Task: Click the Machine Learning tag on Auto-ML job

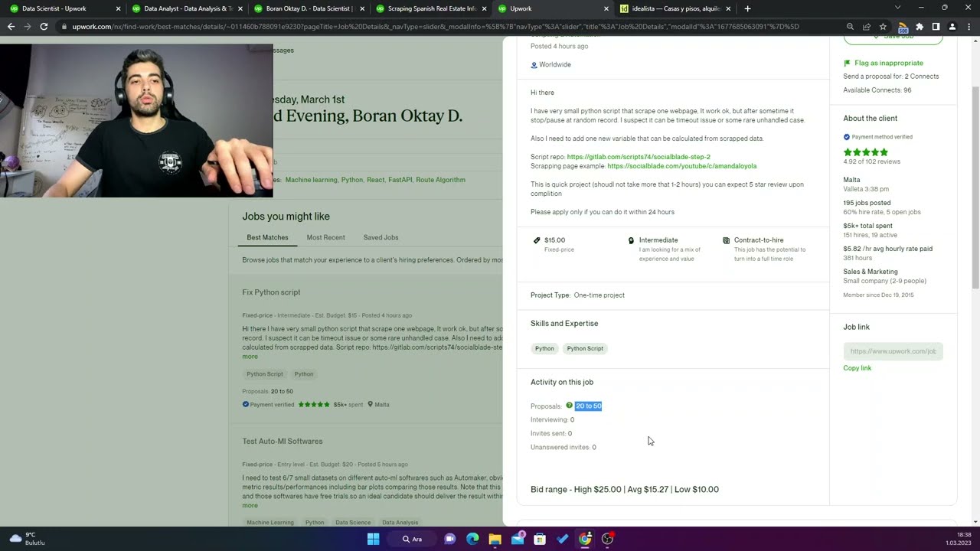Action: pos(270,523)
